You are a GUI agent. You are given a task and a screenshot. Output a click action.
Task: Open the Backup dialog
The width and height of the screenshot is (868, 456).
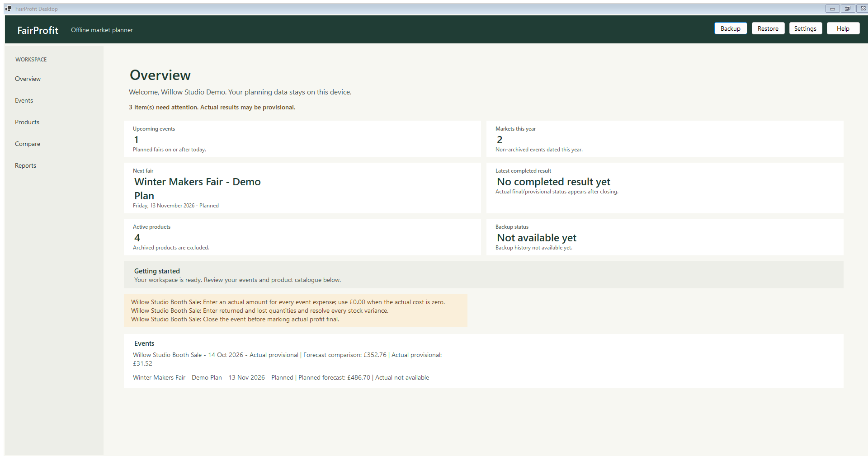(x=731, y=28)
